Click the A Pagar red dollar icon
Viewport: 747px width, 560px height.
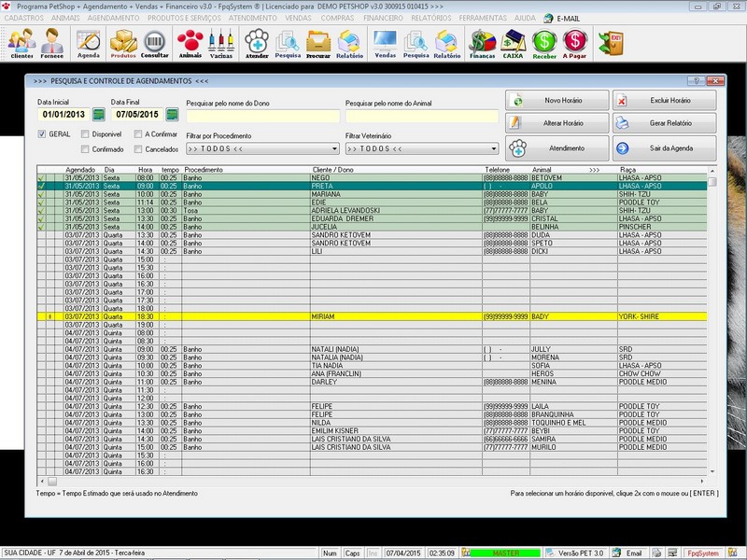[x=575, y=42]
